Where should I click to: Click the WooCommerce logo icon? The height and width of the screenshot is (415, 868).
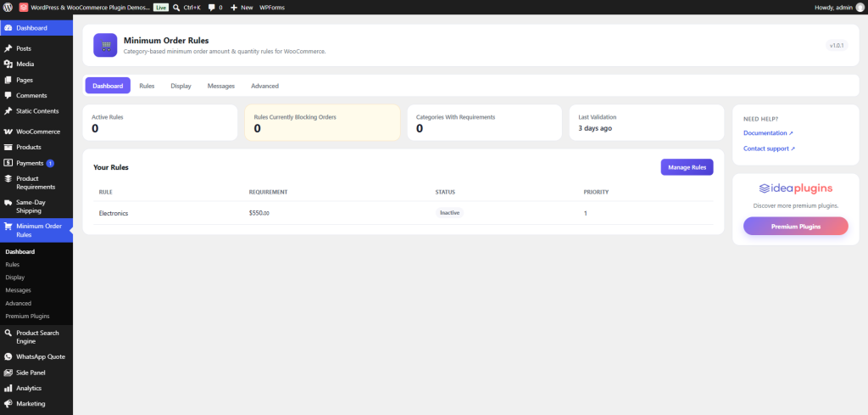(x=8, y=132)
